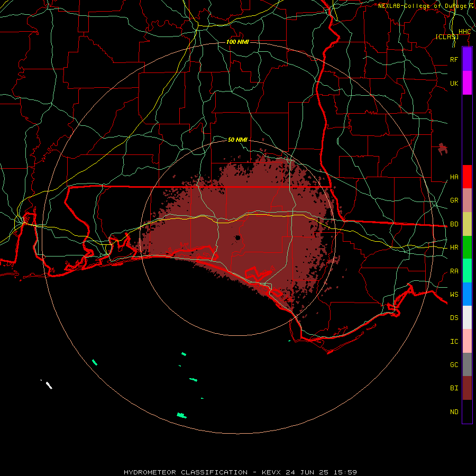Click the UK legend label
Screen dimensions: 476x476
pos(454,83)
